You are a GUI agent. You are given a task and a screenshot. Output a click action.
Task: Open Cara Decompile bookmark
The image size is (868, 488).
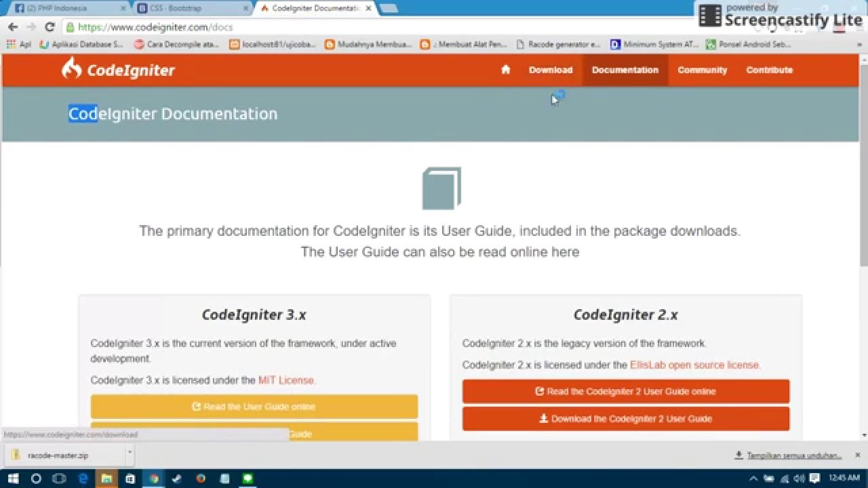[x=177, y=44]
